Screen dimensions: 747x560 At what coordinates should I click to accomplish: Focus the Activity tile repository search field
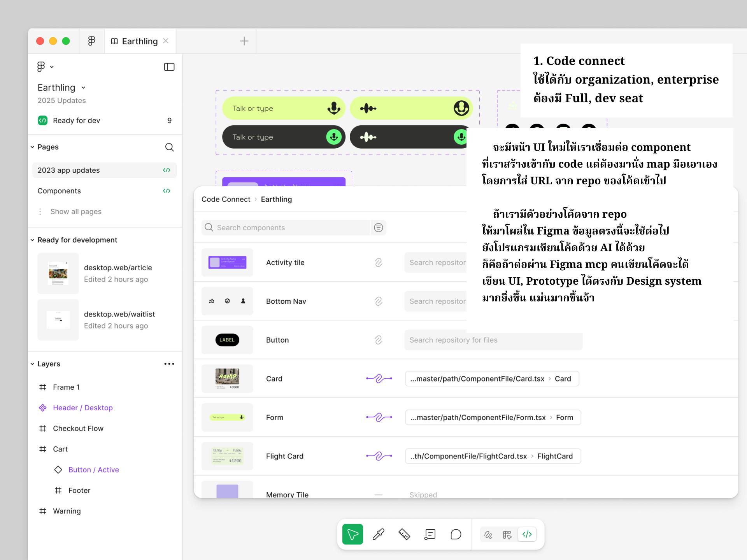point(436,262)
